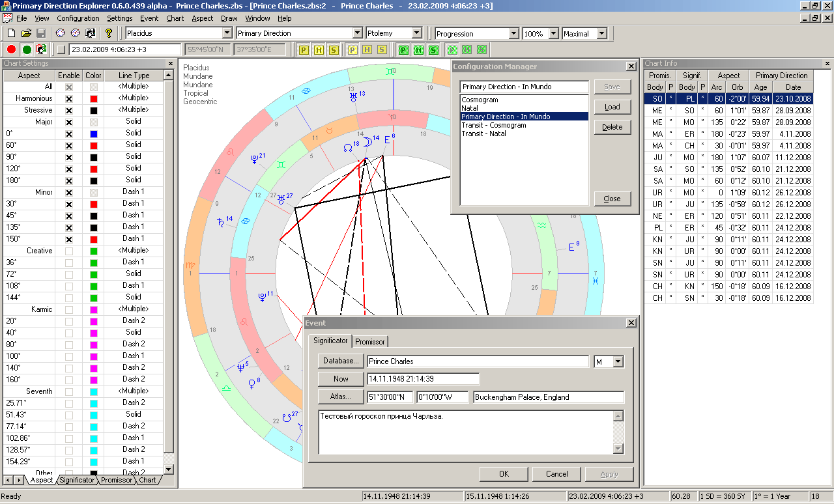This screenshot has height=504, width=834.
Task: Click OK in the Event dialog
Action: point(504,474)
